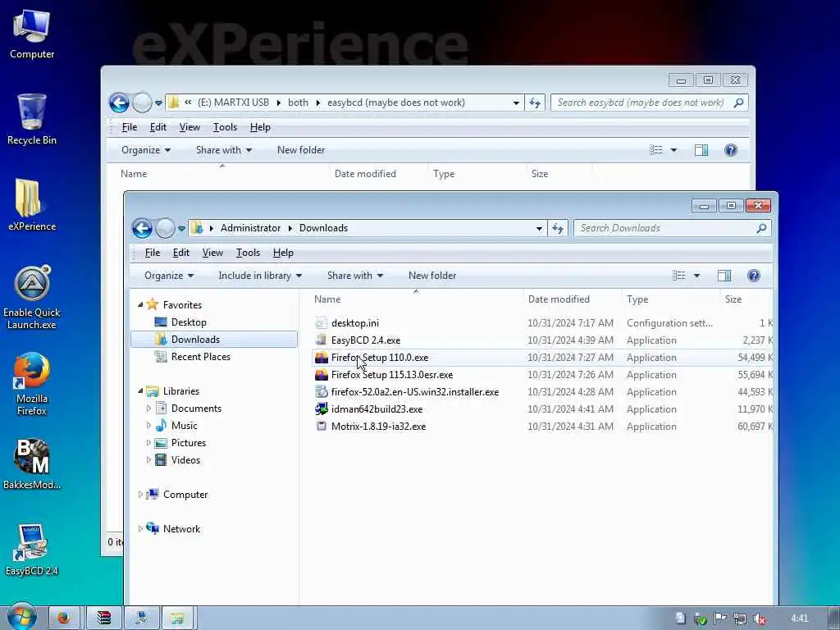Open Edit menu in Downloads window
The height and width of the screenshot is (630, 840).
181,253
